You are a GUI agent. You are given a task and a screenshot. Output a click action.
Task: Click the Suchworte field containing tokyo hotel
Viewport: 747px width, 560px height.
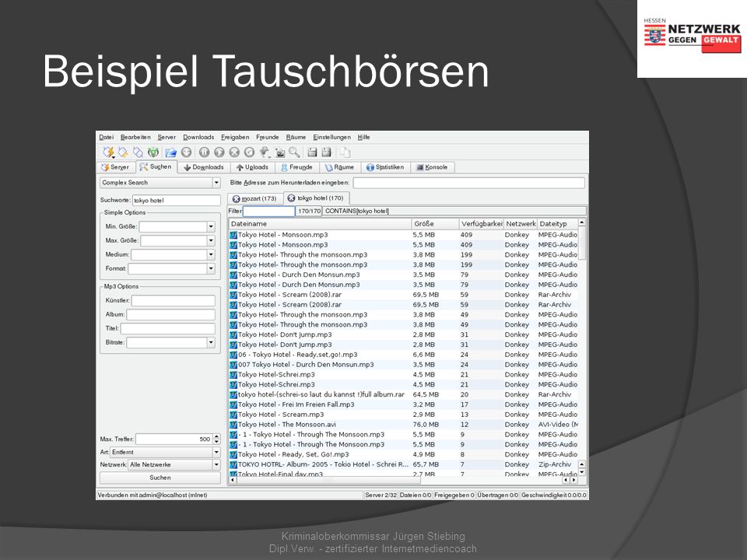177,201
